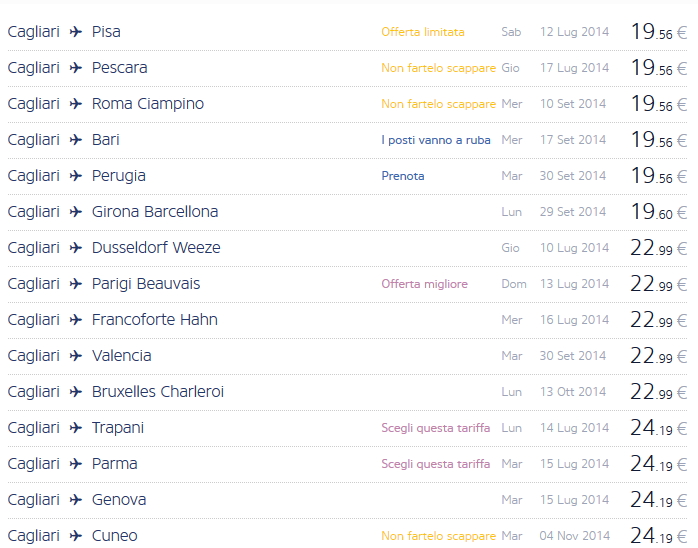Viewport: 698px width, 548px height.
Task: Click the airplane icon beside Parigi Beauvais
Action: (x=76, y=284)
